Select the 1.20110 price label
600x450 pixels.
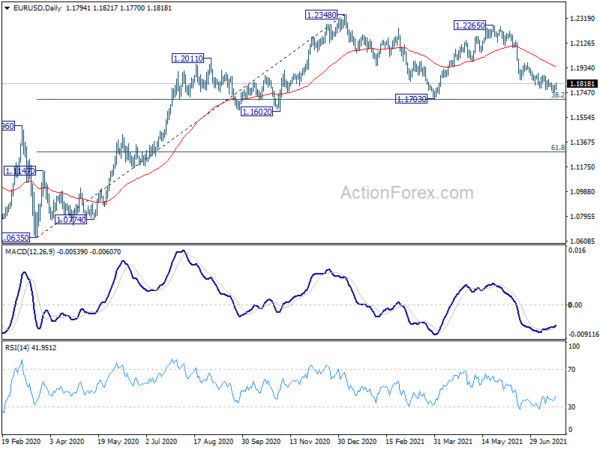(188, 59)
